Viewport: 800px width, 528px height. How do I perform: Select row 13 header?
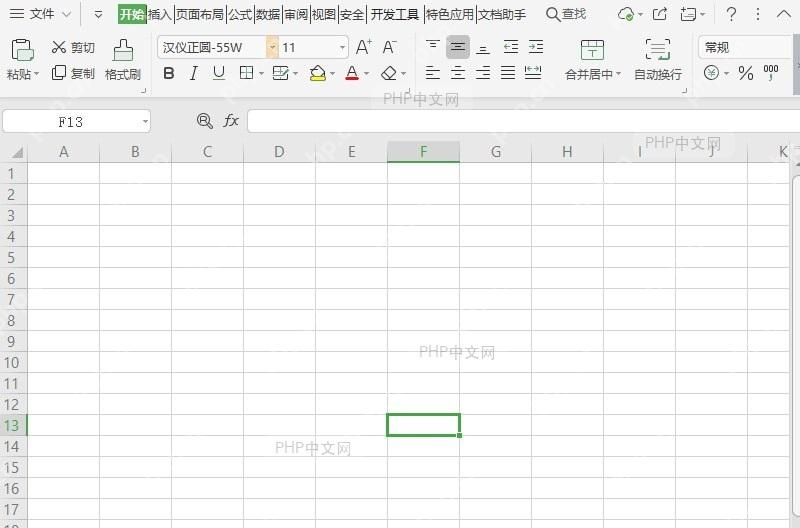click(12, 425)
